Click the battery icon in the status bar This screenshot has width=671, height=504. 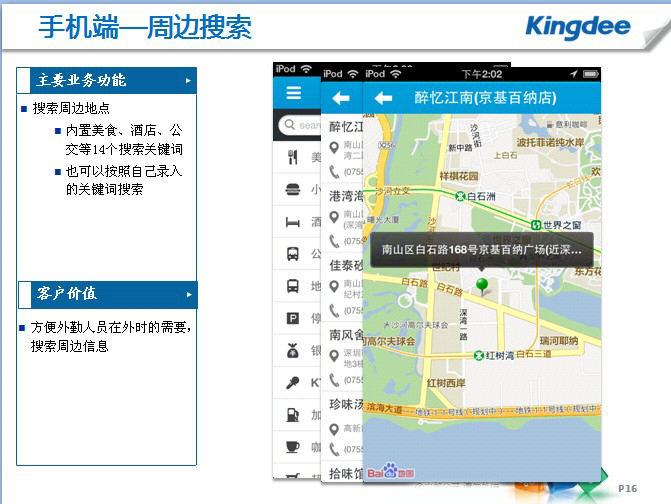point(591,74)
